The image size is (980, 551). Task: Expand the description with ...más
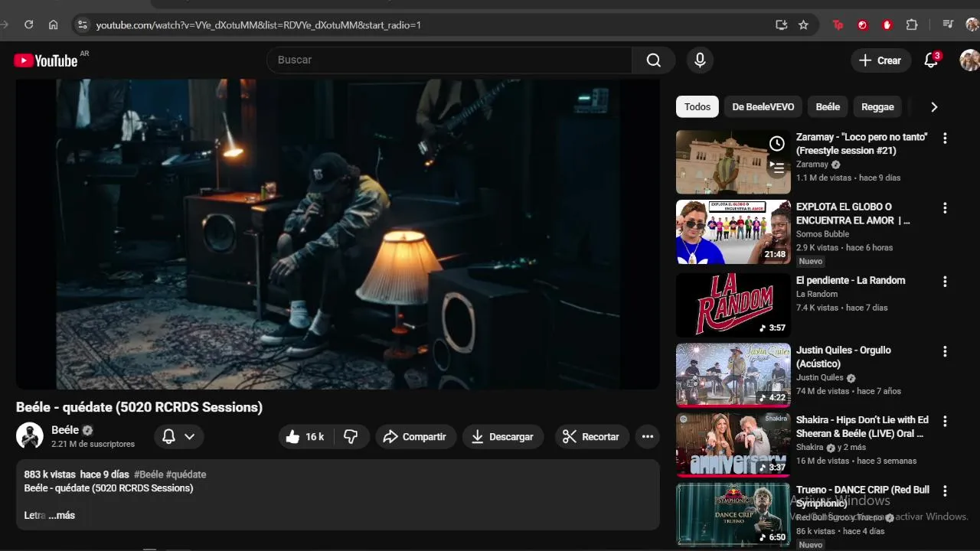pos(61,516)
